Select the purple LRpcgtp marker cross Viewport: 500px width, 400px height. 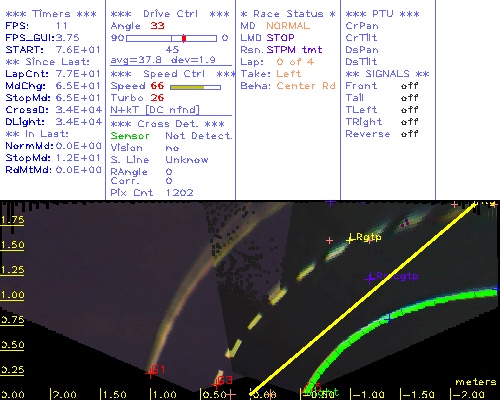[x=370, y=278]
